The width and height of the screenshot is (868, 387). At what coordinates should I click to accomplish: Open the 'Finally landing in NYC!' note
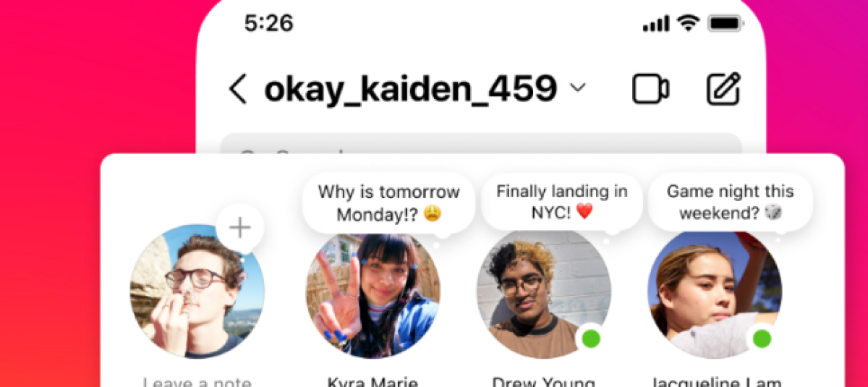tap(562, 202)
